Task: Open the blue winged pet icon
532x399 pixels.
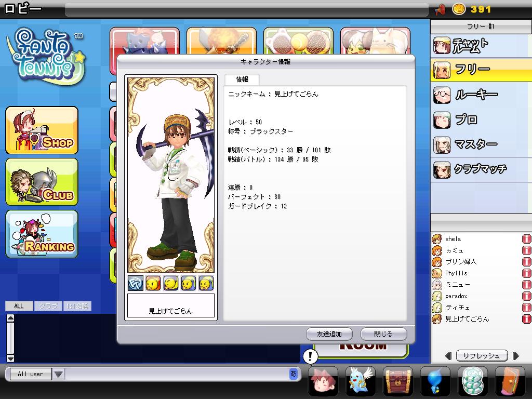Action: 361,381
